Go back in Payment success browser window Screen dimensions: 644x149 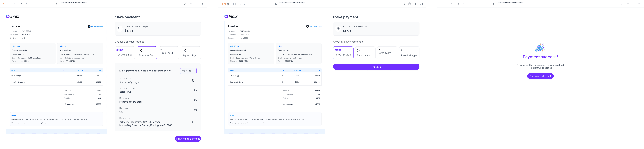coord(458,4)
